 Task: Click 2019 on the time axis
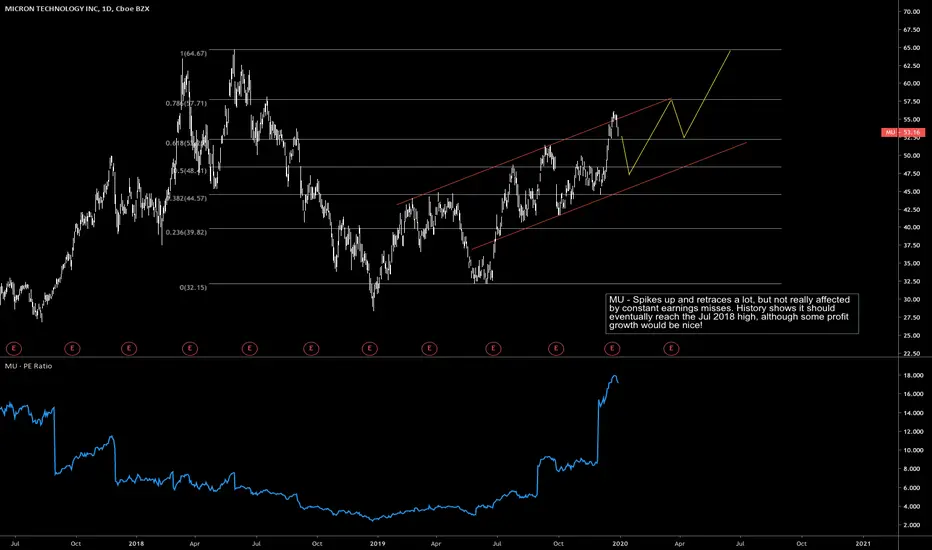377,543
